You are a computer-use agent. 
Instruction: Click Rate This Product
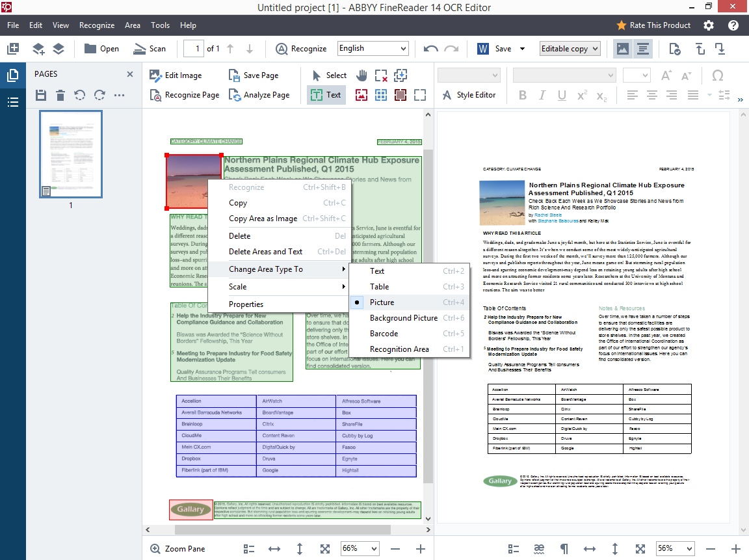(653, 25)
